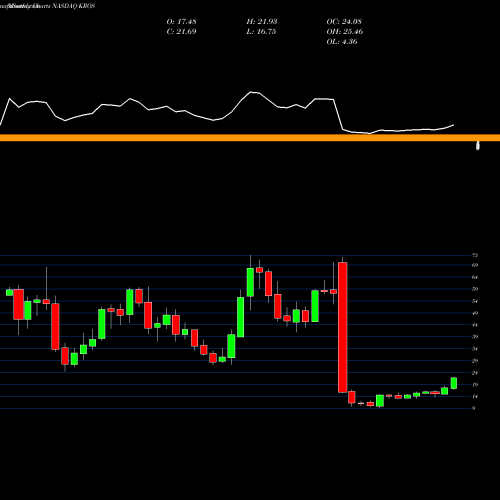500x500 pixels.
Task: Click the tallest red crash candlestick
Action: tap(343, 327)
